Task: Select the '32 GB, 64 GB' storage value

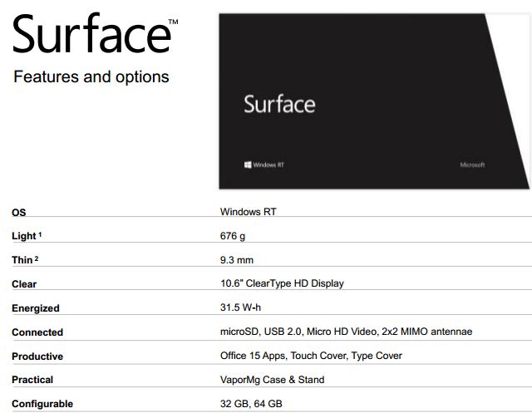Action: click(251, 404)
